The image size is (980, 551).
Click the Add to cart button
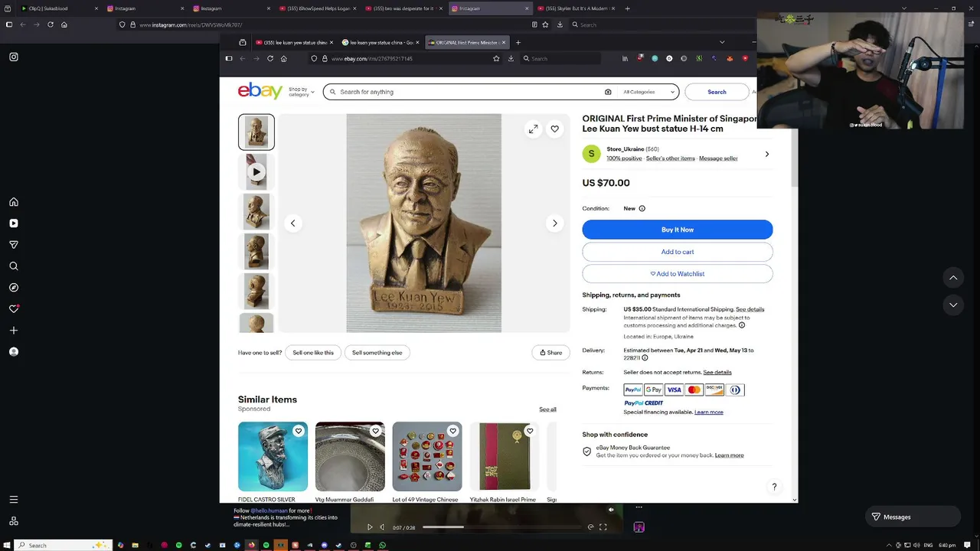click(678, 252)
